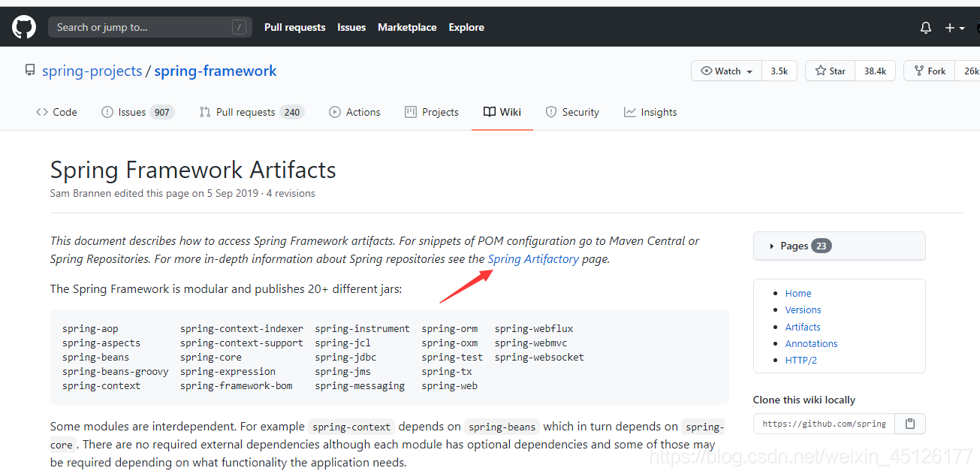The image size is (980, 474).
Task: Open the Annotations wiki page link
Action: 812,343
